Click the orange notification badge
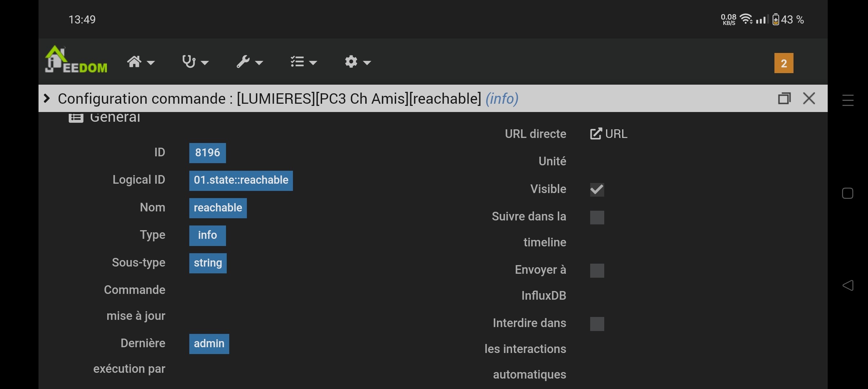The image size is (868, 389). [783, 63]
